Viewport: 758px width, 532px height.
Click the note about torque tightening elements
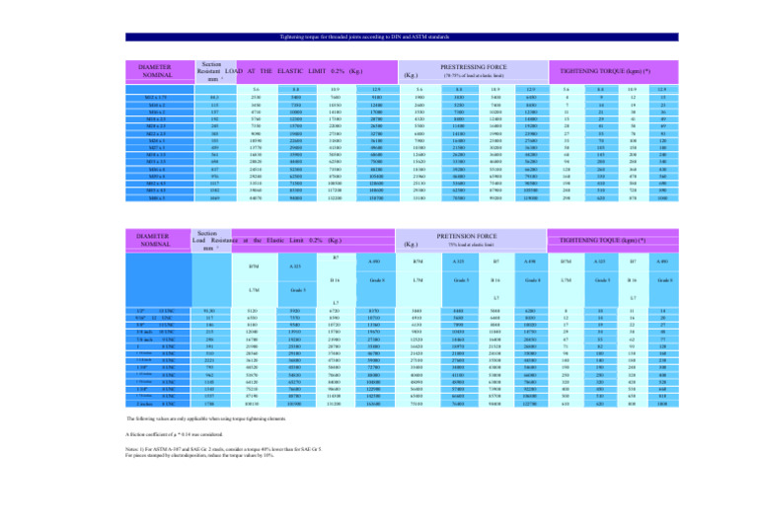coord(206,418)
